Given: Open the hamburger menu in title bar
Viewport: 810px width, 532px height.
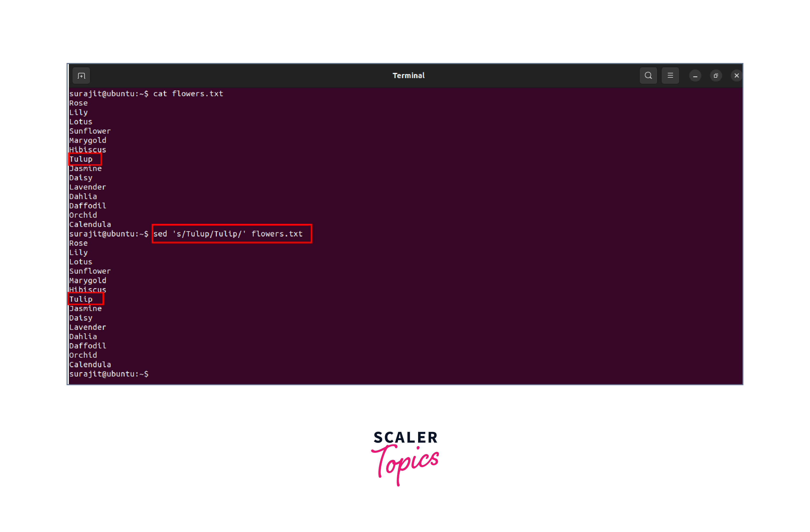Looking at the screenshot, I should tap(670, 75).
